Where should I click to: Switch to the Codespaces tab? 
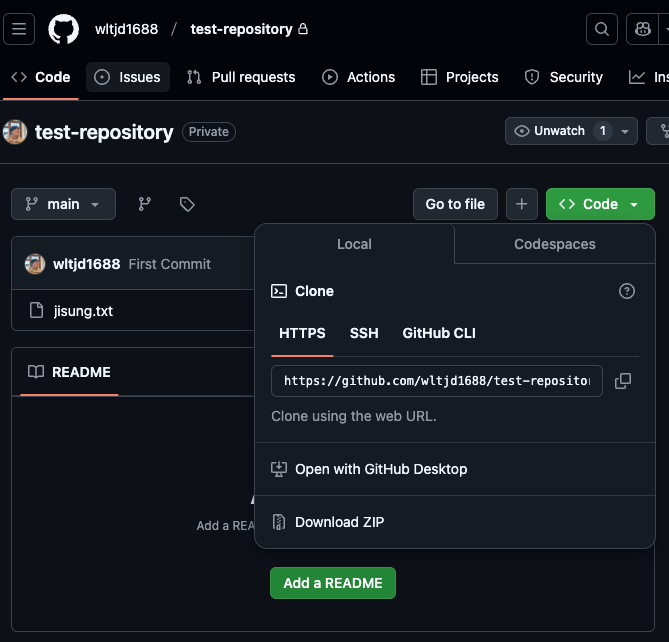point(554,244)
